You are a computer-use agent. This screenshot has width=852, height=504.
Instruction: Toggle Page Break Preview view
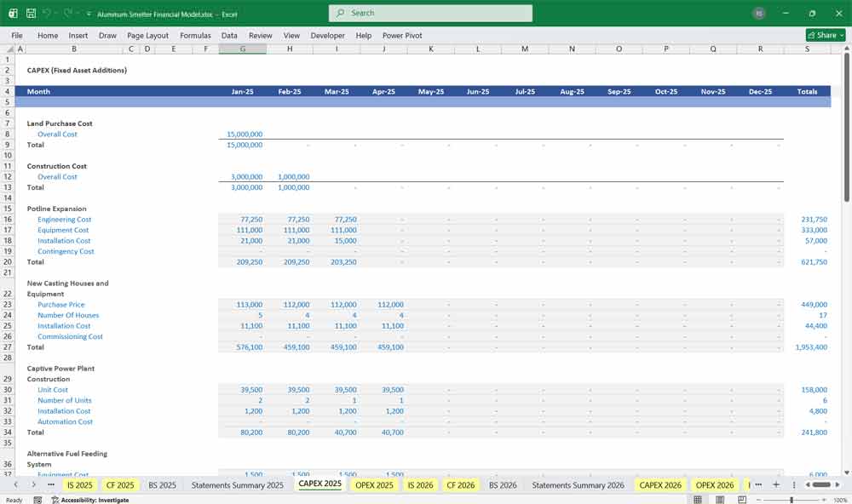[741, 498]
